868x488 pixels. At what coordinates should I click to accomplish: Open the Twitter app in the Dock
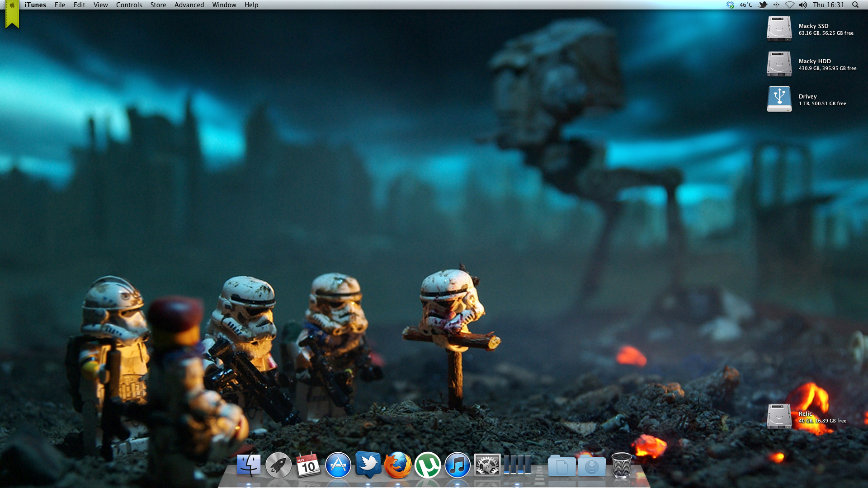point(368,464)
